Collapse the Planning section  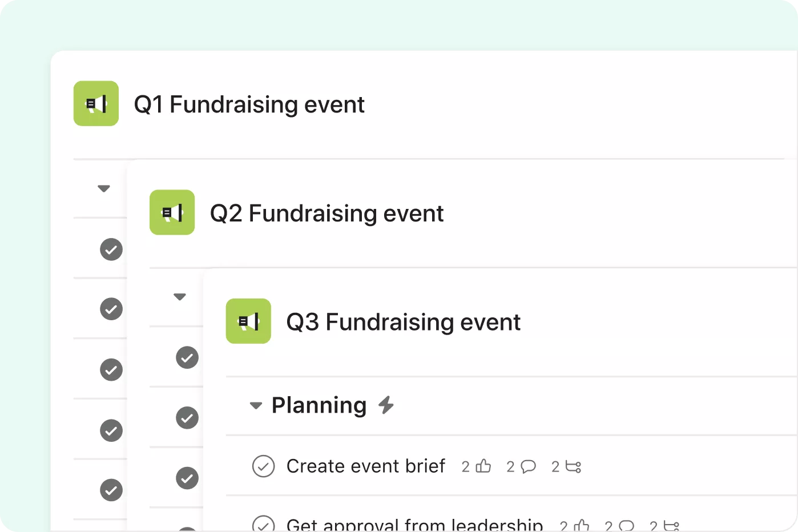pos(256,405)
